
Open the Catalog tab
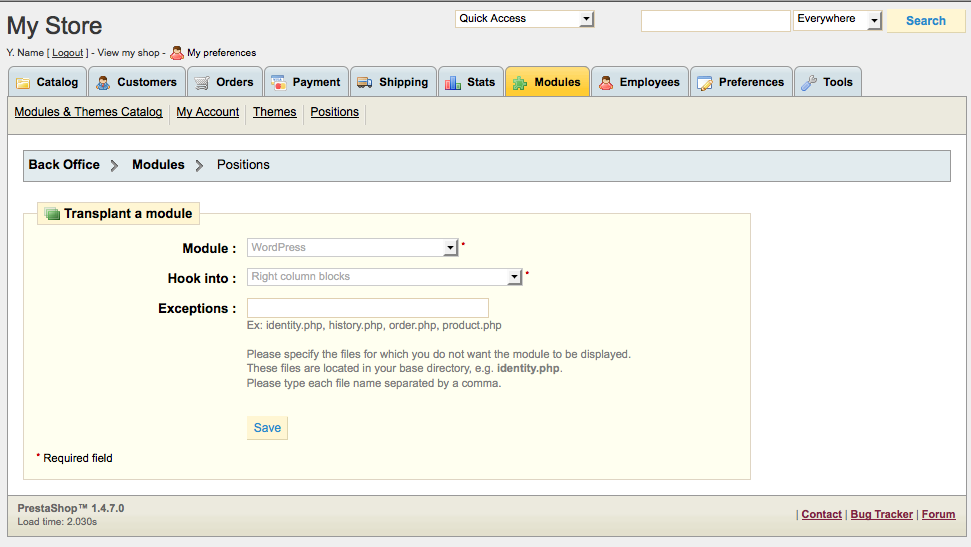(x=48, y=82)
